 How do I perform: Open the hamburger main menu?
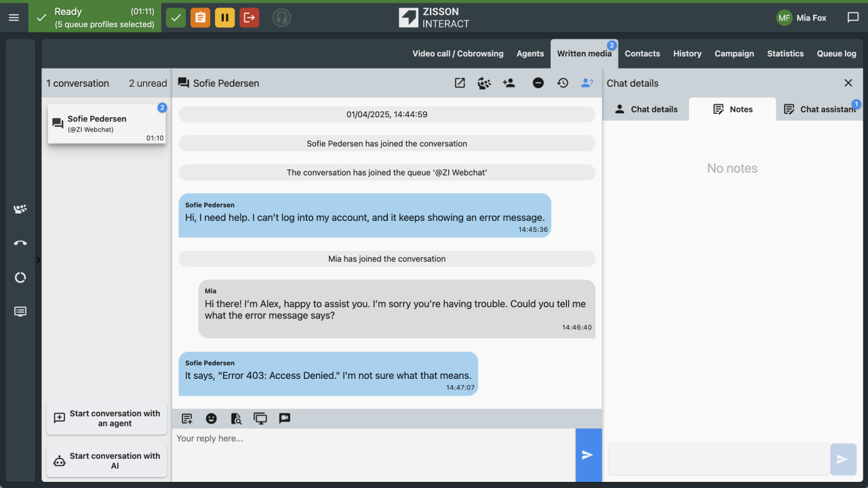coord(14,18)
